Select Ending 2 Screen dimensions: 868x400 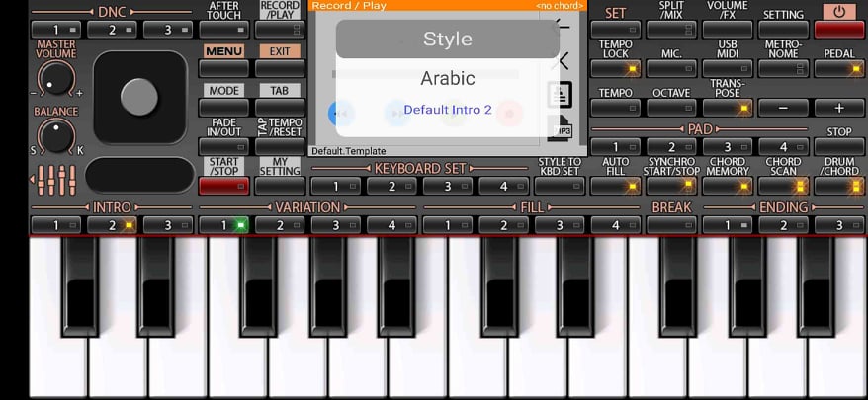783,225
